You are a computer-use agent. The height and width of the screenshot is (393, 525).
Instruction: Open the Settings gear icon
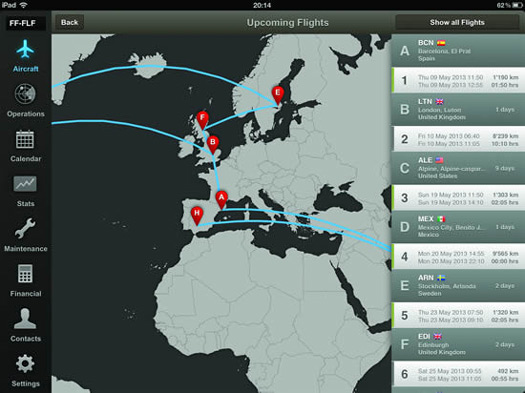click(25, 364)
